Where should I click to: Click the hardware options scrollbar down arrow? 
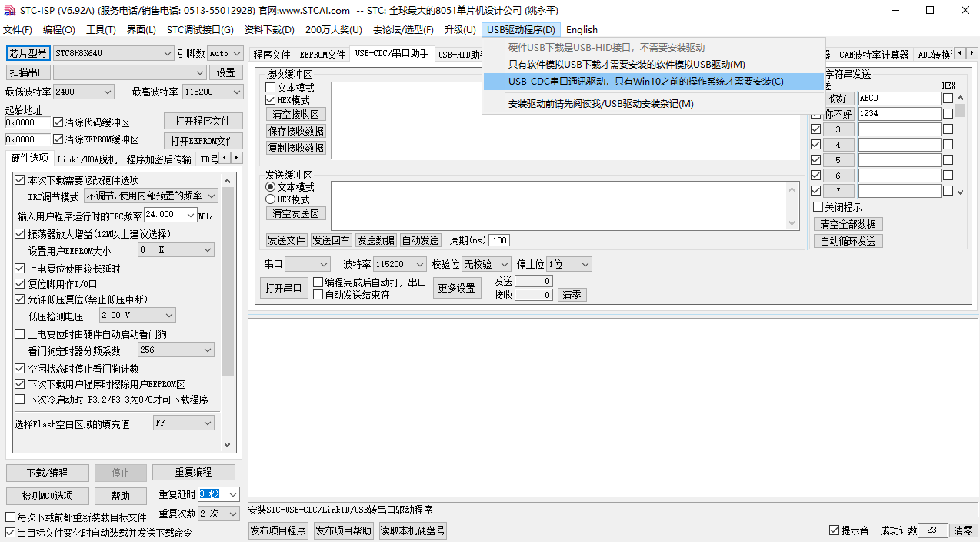tap(227, 444)
